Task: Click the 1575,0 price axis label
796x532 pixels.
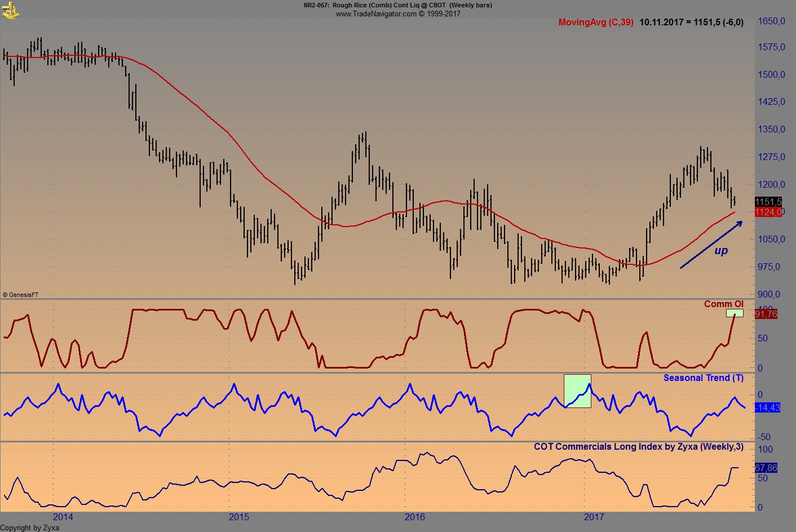Action: point(771,47)
